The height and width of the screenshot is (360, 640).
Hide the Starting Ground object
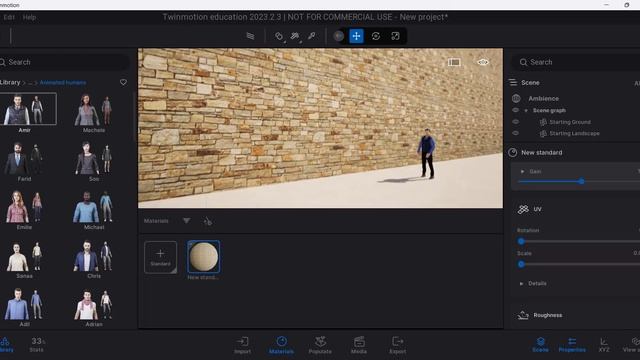point(516,122)
